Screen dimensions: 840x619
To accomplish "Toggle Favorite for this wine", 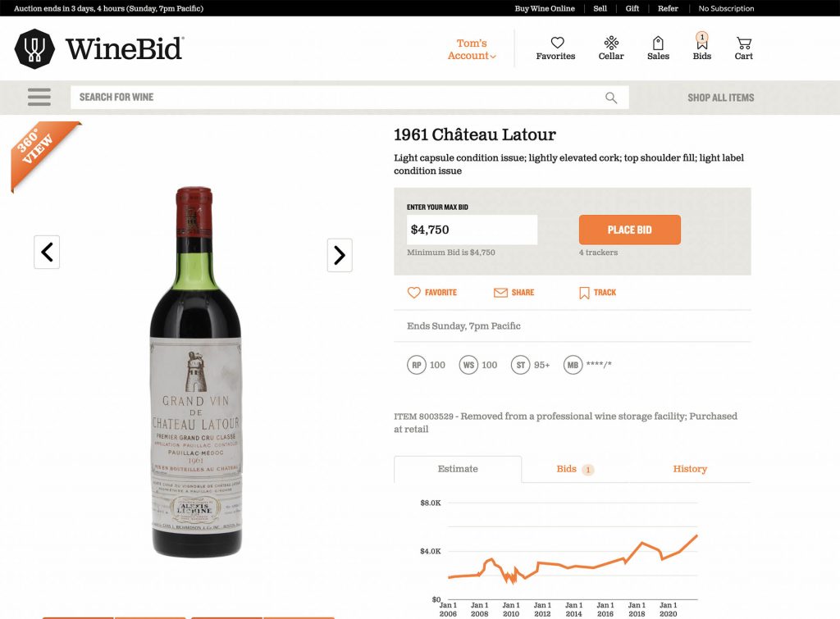I will tap(432, 293).
